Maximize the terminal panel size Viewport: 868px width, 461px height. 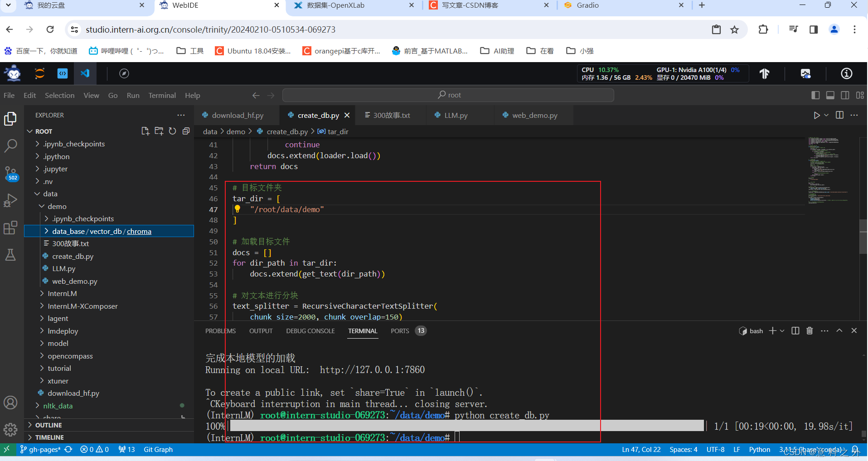coord(839,330)
